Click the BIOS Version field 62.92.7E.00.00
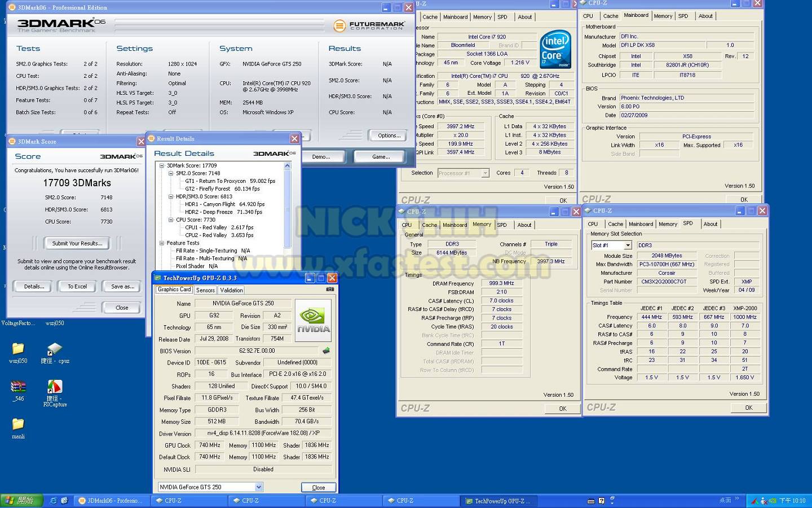Viewport: 812px width, 508px height. point(257,351)
